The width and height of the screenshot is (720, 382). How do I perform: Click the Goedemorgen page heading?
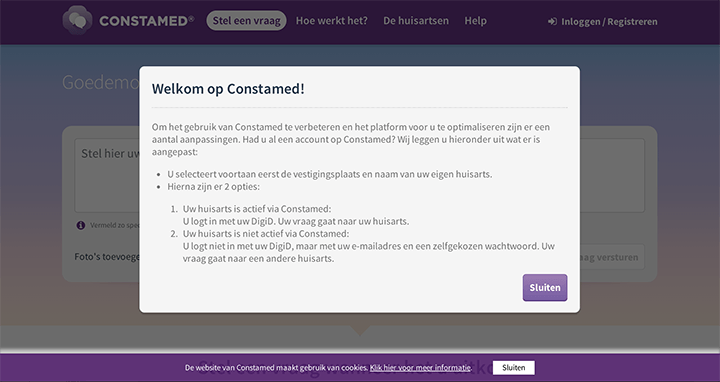pyautogui.click(x=101, y=82)
